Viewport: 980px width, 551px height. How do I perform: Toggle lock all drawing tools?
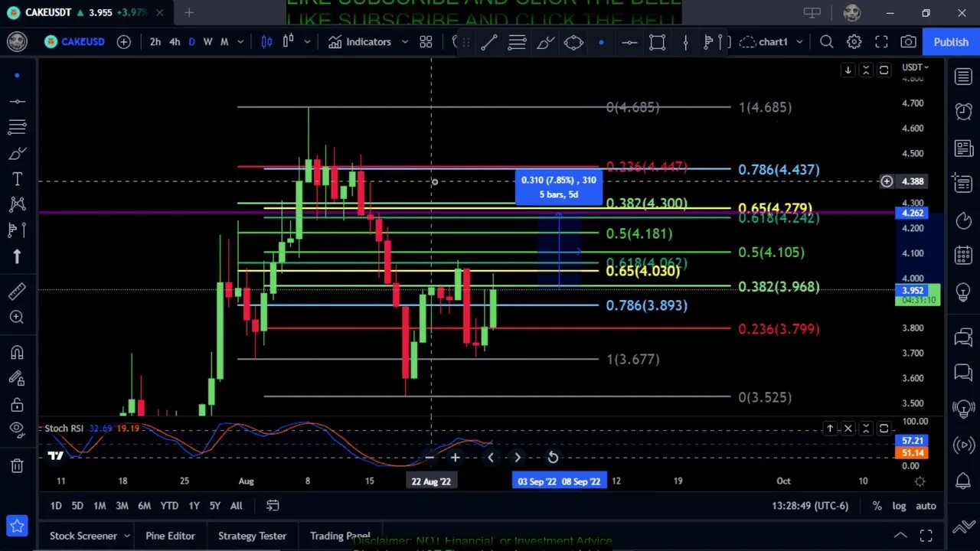[17, 405]
